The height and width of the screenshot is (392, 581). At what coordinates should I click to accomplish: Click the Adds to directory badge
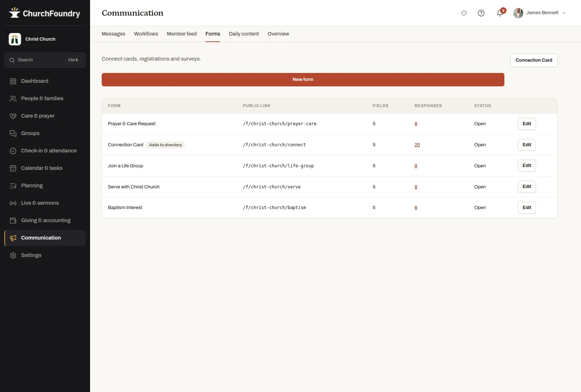coord(165,145)
